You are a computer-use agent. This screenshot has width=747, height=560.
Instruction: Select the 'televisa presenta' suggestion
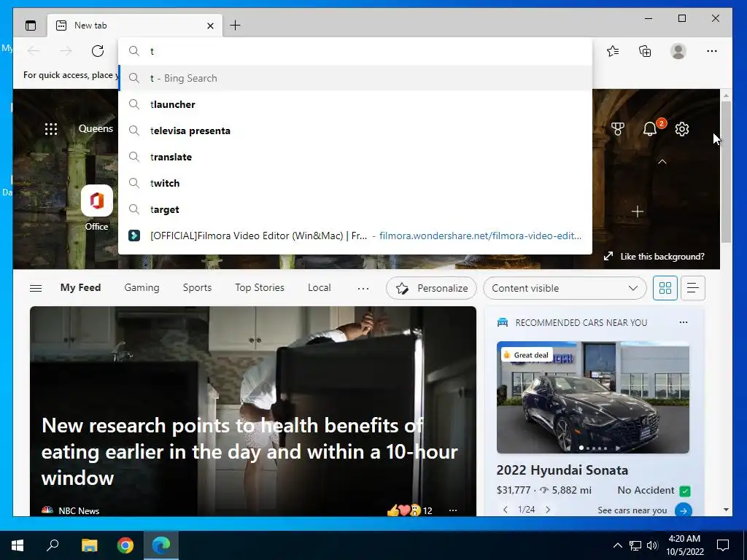pyautogui.click(x=355, y=131)
